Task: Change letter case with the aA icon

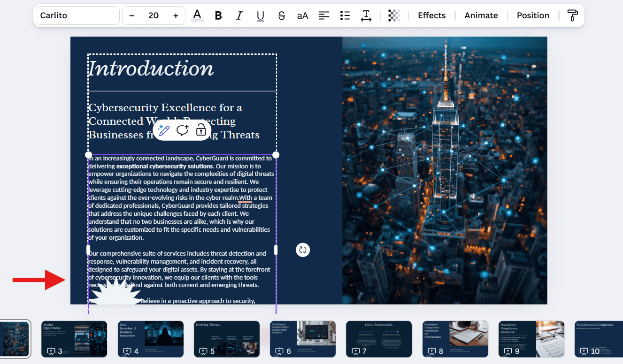Action: 302,15
